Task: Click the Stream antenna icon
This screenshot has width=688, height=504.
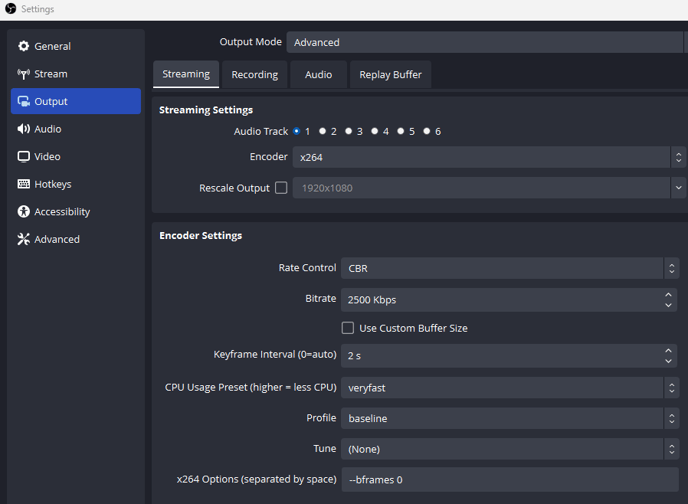Action: point(24,74)
